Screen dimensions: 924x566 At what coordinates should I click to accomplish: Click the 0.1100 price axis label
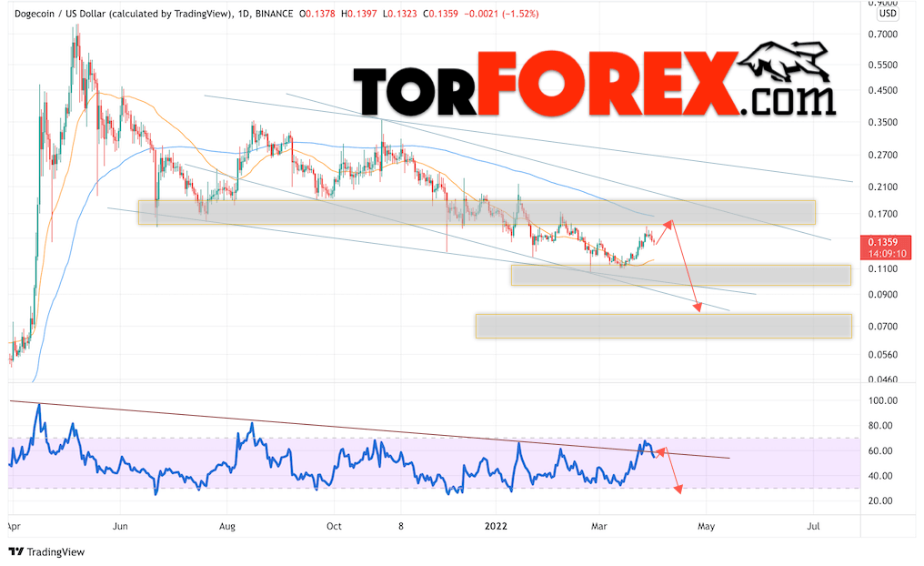click(x=883, y=268)
